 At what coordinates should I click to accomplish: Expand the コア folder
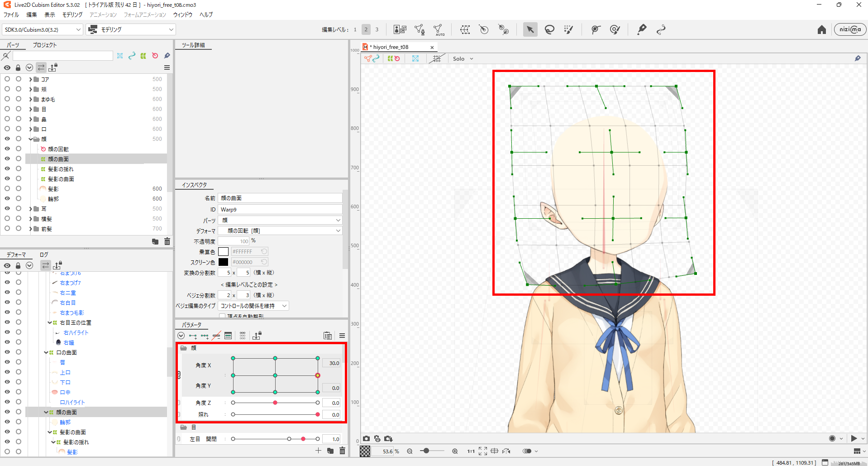coord(30,79)
